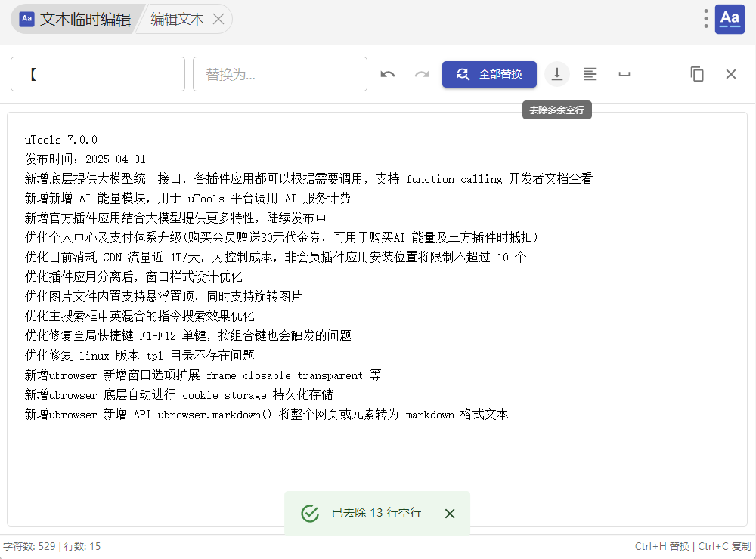This screenshot has height=559, width=756.
Task: Click the search field containing 【
Action: coord(98,74)
